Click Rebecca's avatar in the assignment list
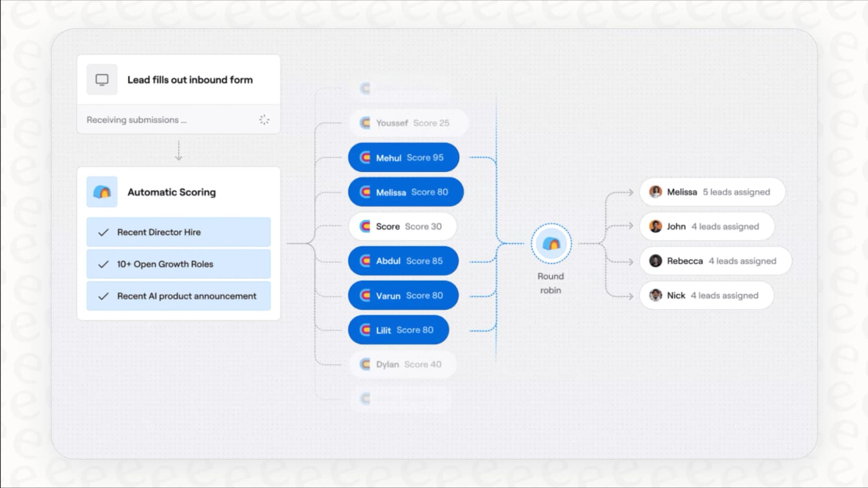 tap(656, 261)
